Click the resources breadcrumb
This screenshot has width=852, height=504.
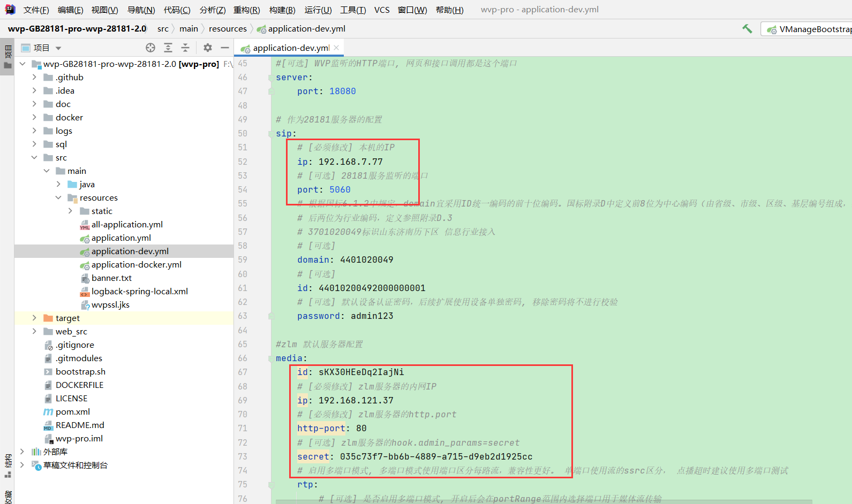coord(228,29)
